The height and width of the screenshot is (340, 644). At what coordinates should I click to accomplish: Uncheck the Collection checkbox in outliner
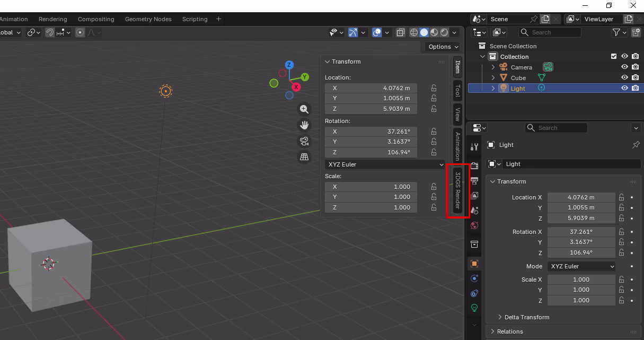coord(613,56)
